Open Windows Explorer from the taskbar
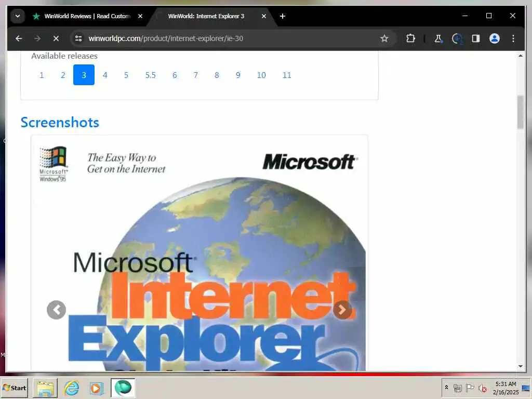 (x=45, y=388)
